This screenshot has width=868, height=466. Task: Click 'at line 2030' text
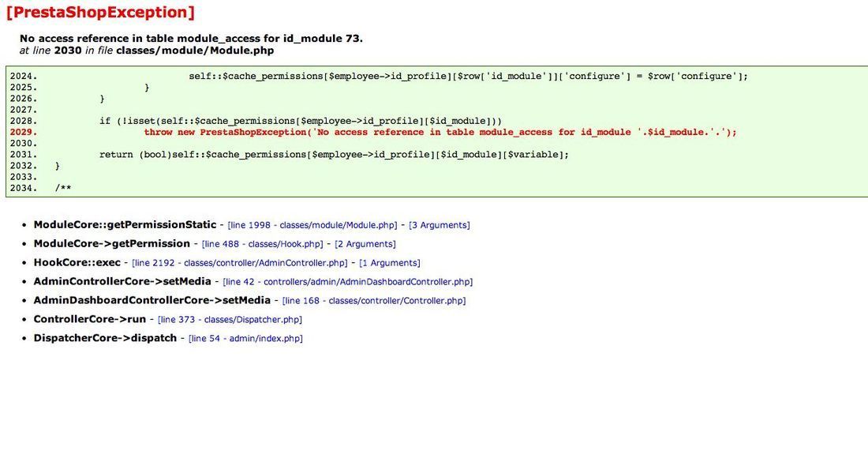click(51, 51)
